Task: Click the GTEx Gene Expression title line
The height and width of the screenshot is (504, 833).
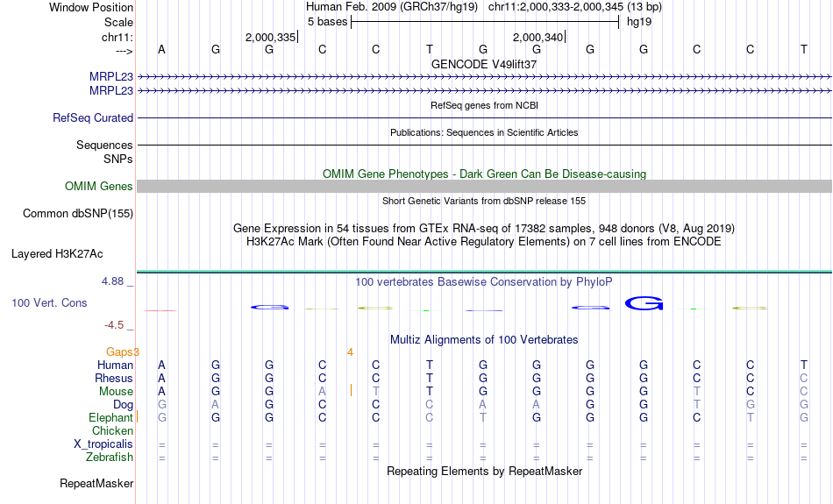Action: click(484, 229)
